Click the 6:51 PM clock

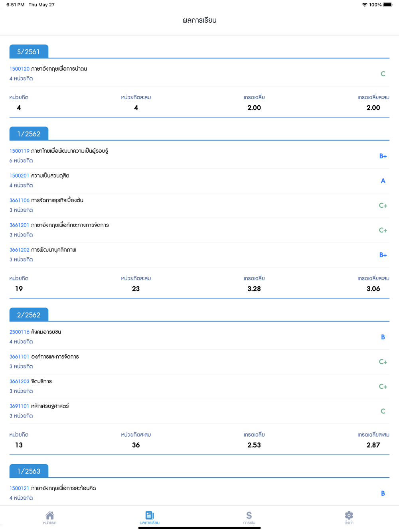(x=16, y=5)
